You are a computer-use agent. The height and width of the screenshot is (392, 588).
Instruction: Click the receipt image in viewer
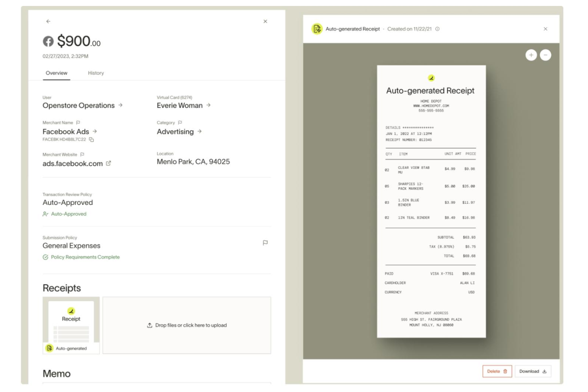431,201
